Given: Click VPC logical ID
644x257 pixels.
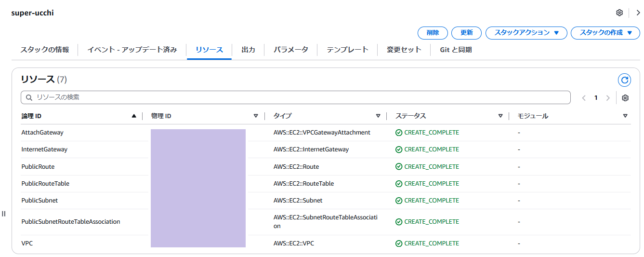Looking at the screenshot, I should [x=27, y=243].
